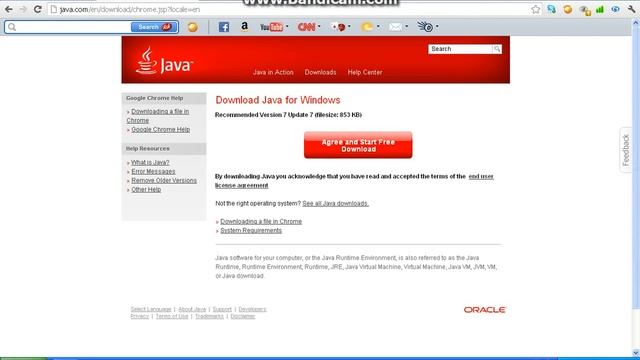Click the vertical scrollbar up arrow
Viewport: 640px width, 360px height.
click(x=636, y=24)
